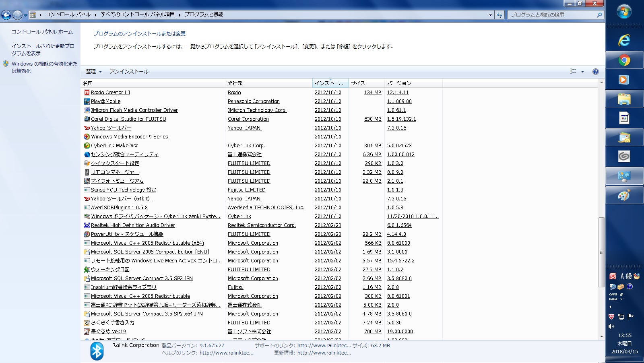The width and height of the screenshot is (644, 363).
Task: Click the Help question mark icon
Action: tap(595, 72)
